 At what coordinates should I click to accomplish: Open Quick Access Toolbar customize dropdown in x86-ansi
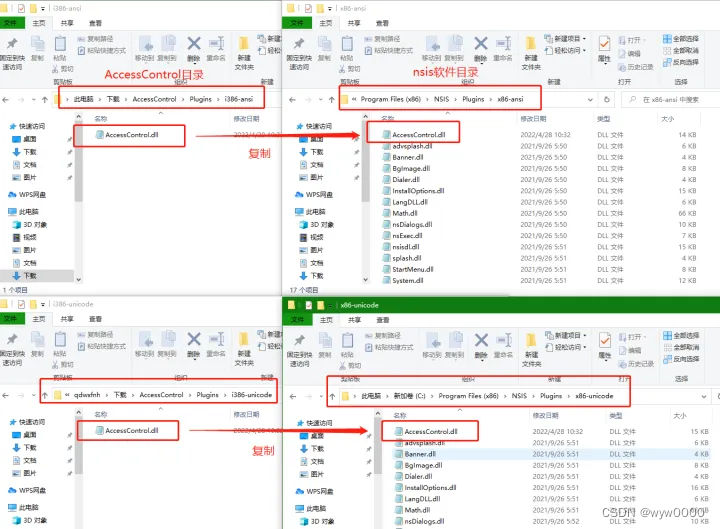tap(329, 8)
